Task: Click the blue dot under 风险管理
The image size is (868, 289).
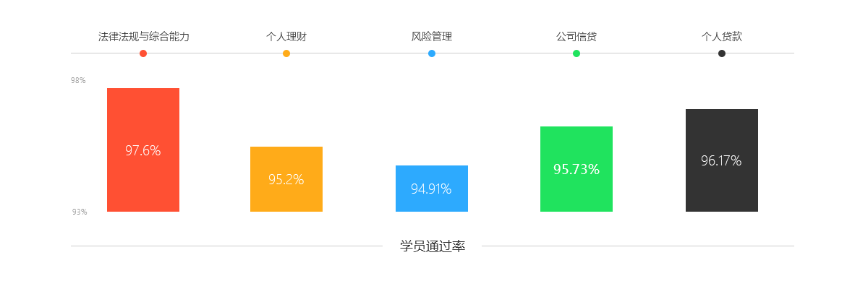Action: point(432,53)
